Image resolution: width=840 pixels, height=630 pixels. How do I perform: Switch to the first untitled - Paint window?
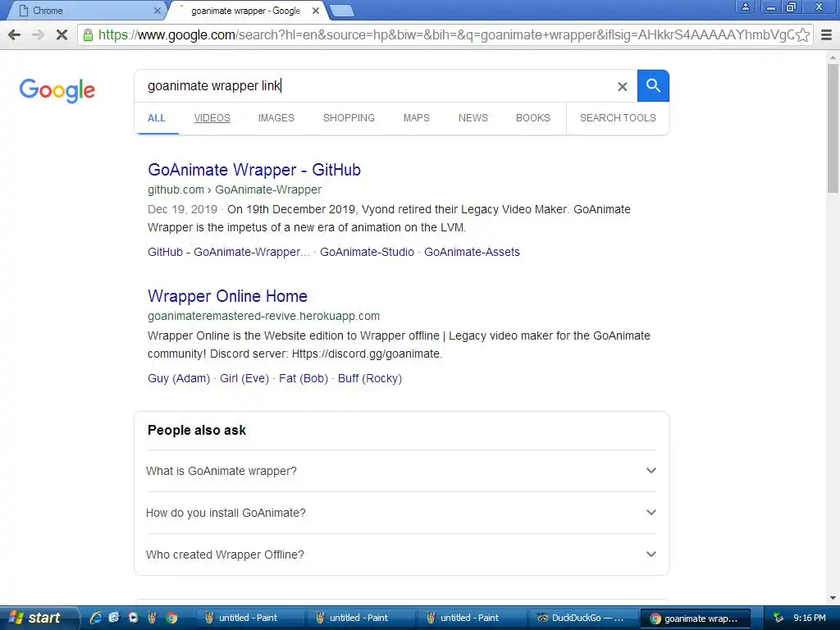(250, 618)
